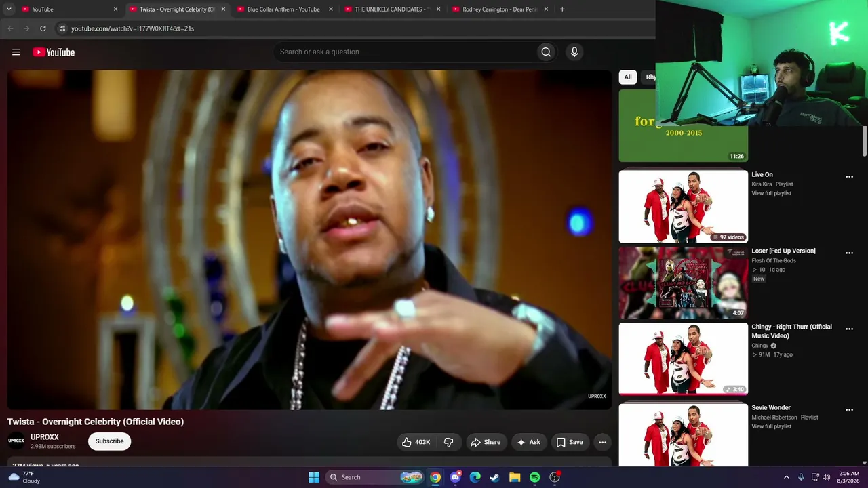Open Chingy Right Thurr video thumbnail
Screen dimensions: 868x488
pos(684,359)
